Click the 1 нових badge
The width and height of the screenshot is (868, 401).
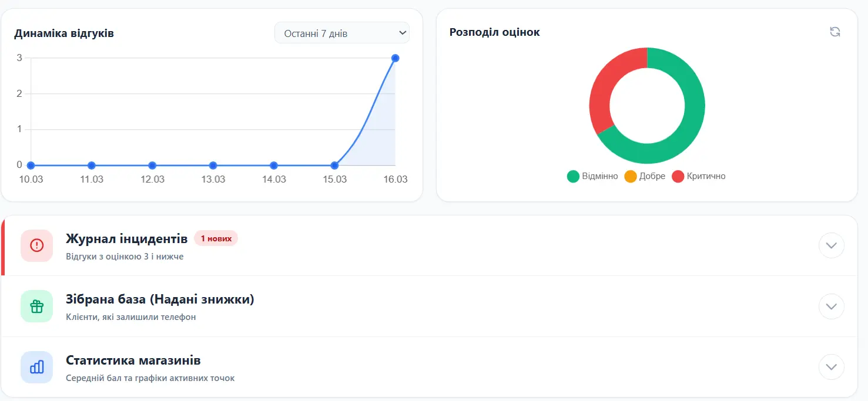coord(216,238)
